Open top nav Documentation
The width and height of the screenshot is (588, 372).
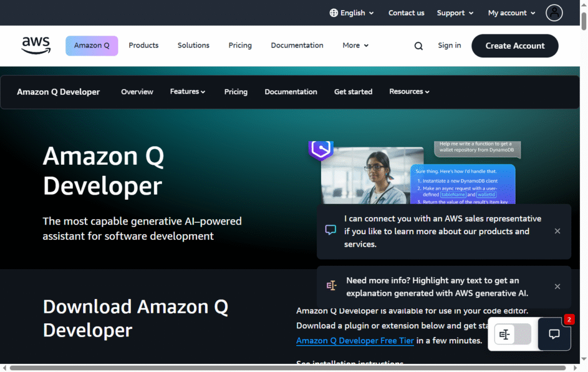(x=297, y=45)
